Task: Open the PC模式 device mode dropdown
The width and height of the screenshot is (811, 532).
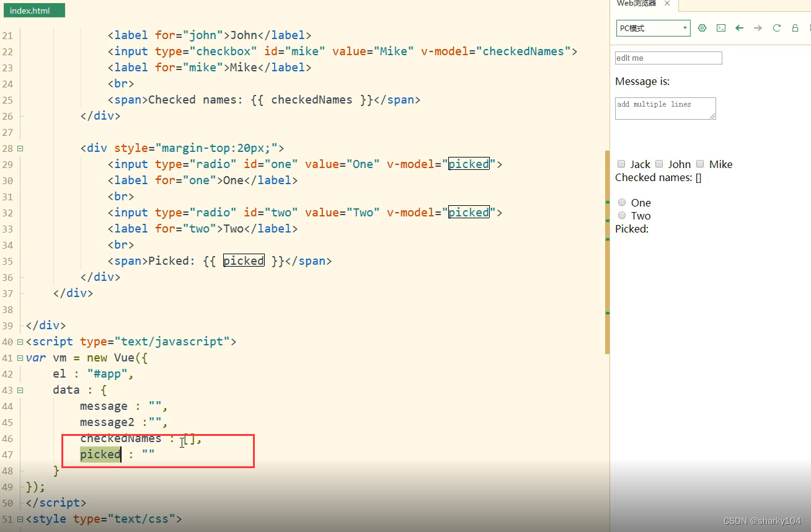Action: tap(653, 28)
